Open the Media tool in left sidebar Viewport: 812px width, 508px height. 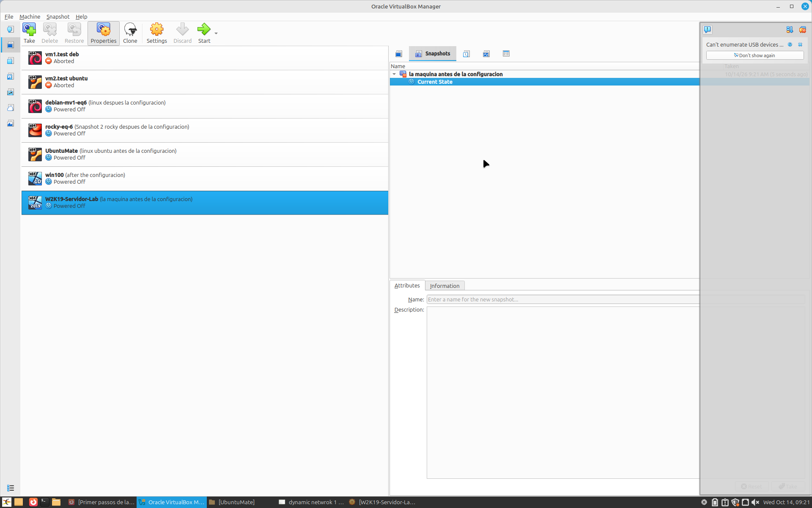click(11, 76)
